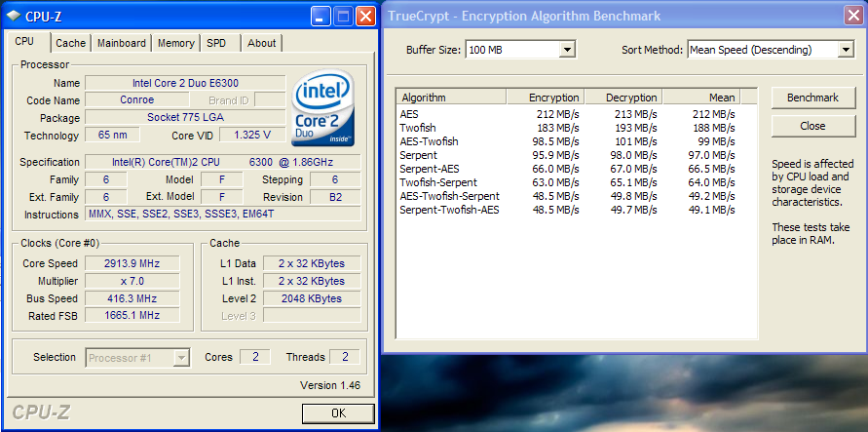Screen dimensions: 868x432
Task: Click the Multiplier value x 7.0
Action: pyautogui.click(x=132, y=281)
